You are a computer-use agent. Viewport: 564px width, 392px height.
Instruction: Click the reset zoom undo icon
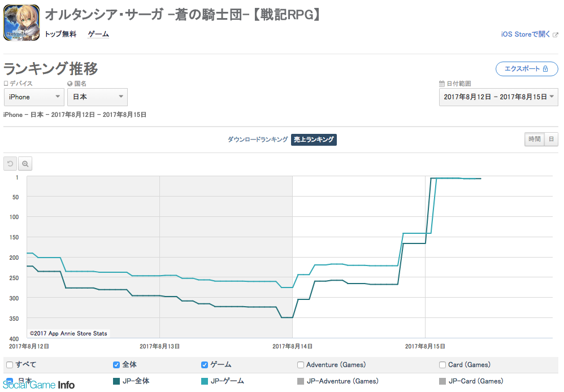point(10,164)
